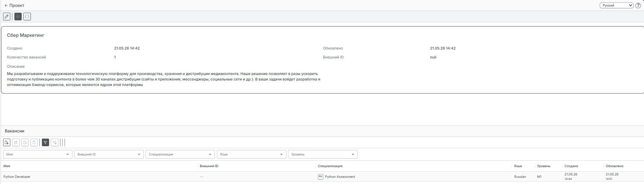The width and height of the screenshot is (644, 184).
Task: Click the edit vacancy pencil icon
Action: coord(16,142)
